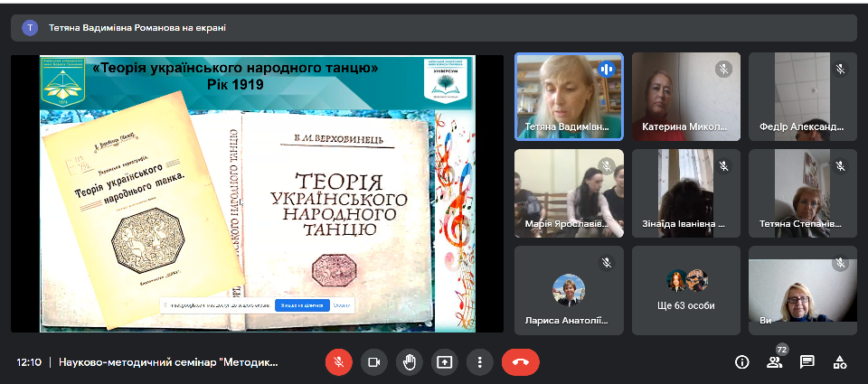Image resolution: width=868 pixels, height=384 pixels.
Task: Click the present screen button
Action: point(445,362)
